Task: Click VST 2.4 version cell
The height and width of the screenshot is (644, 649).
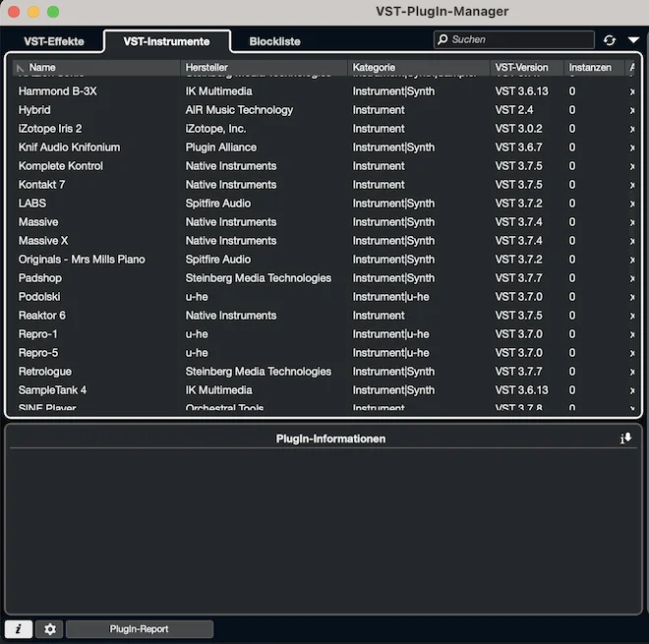Action: (514, 110)
